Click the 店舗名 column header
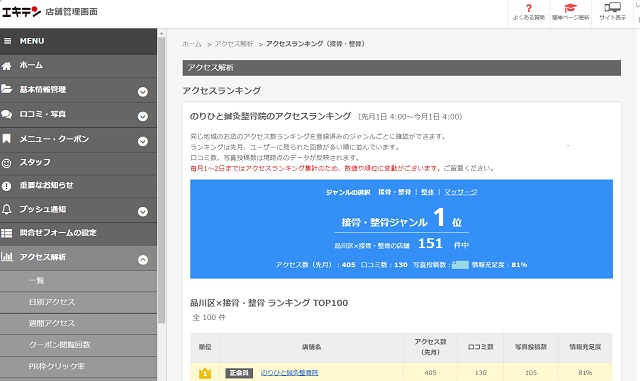This screenshot has height=381, width=640. [x=311, y=347]
